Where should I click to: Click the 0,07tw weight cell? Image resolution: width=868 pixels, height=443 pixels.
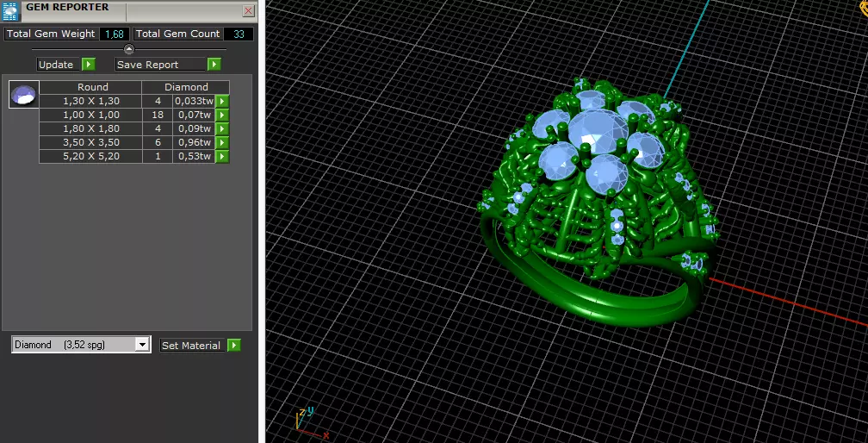tap(195, 115)
